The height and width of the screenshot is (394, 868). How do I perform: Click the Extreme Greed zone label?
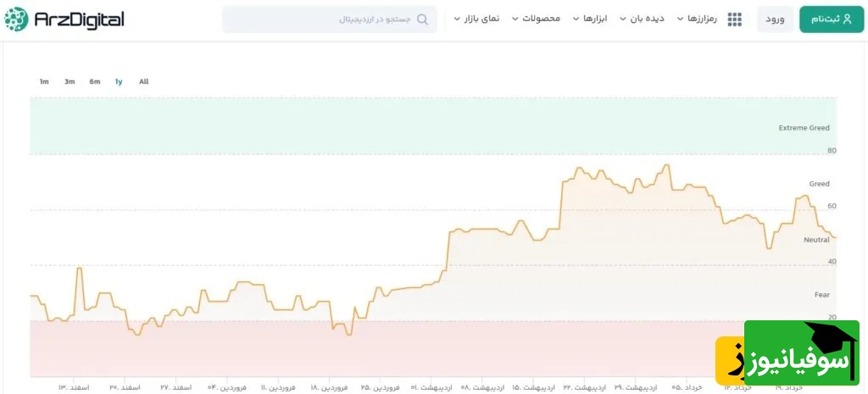(804, 128)
